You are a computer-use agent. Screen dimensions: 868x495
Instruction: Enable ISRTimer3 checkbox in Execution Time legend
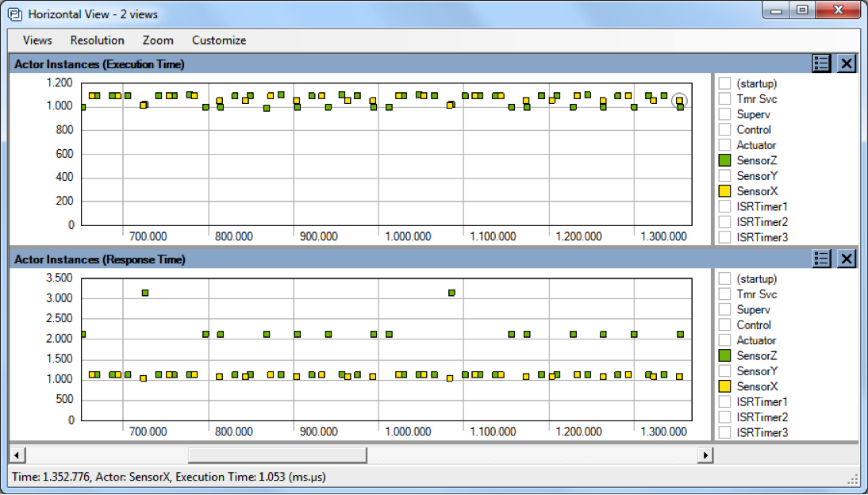pos(724,237)
